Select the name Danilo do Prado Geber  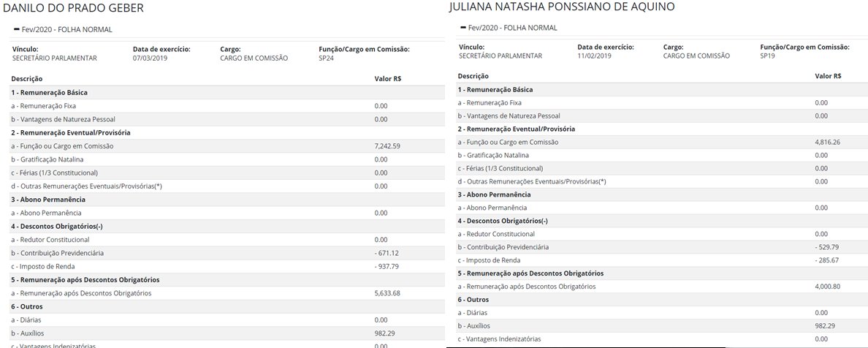click(x=73, y=8)
